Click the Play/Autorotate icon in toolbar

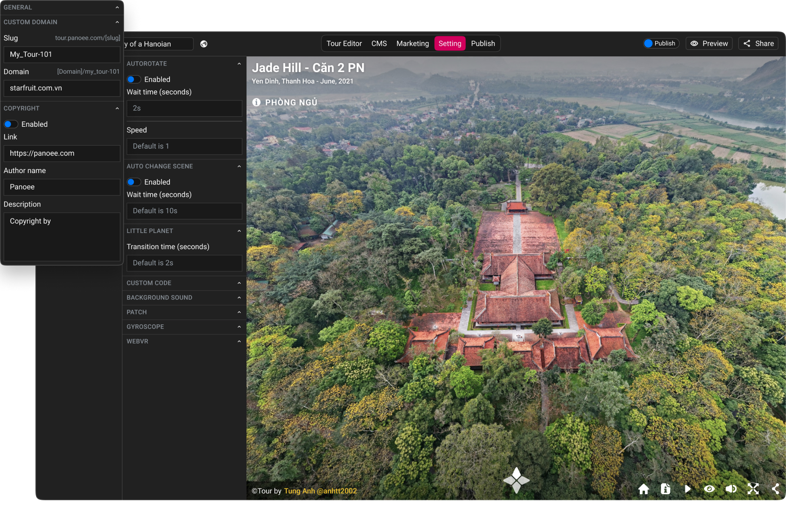[x=687, y=488]
